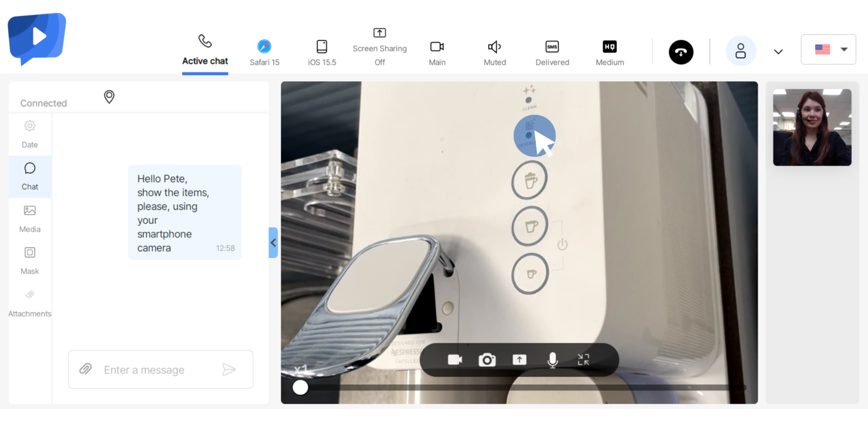Send message with the paper plane icon

[x=229, y=369]
